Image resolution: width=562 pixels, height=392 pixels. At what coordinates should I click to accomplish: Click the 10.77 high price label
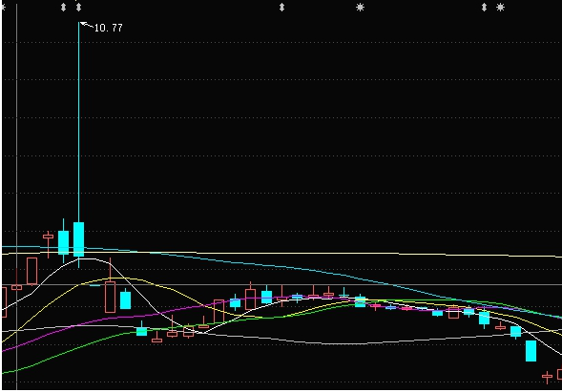point(108,28)
